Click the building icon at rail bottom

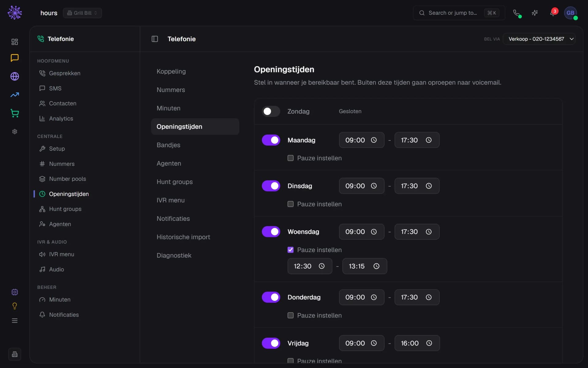[15, 355]
